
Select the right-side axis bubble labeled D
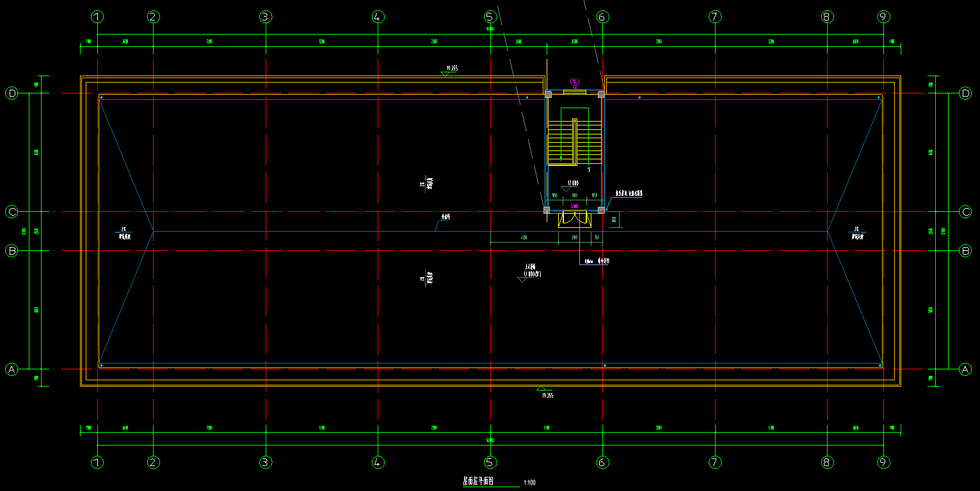[x=965, y=93]
